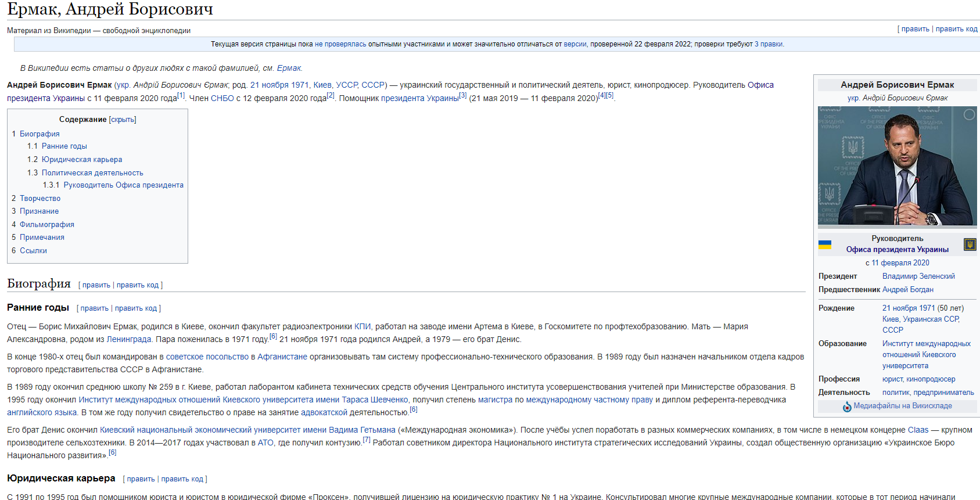Click the 'юрист' profession link in the infobox
Image resolution: width=980 pixels, height=500 pixels.
point(892,379)
